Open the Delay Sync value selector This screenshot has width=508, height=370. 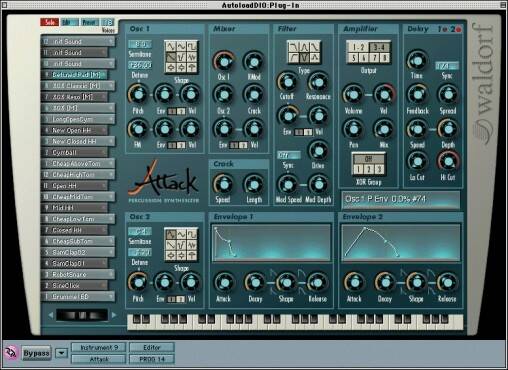coord(447,66)
